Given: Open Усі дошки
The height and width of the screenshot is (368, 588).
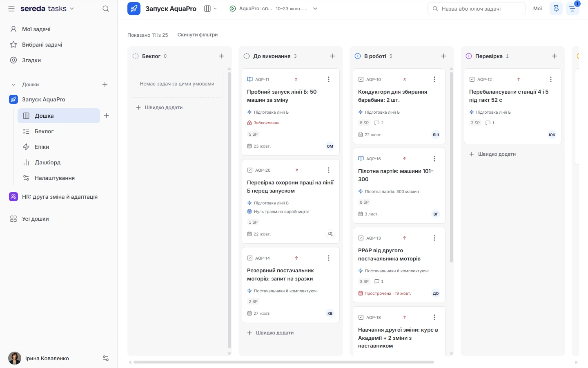Looking at the screenshot, I should (x=59, y=219).
